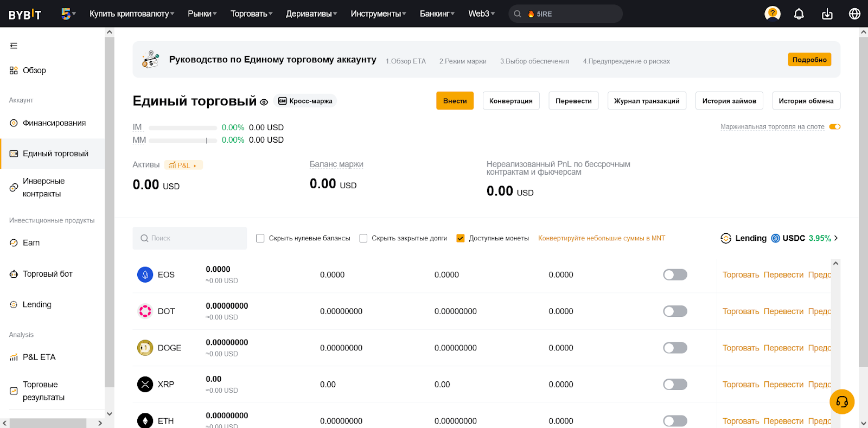Click the search magnifier in top bar

[518, 14]
